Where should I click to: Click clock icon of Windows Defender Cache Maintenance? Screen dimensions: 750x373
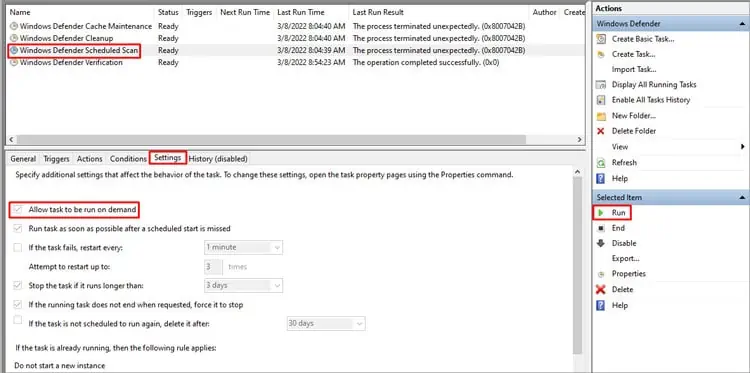point(14,26)
